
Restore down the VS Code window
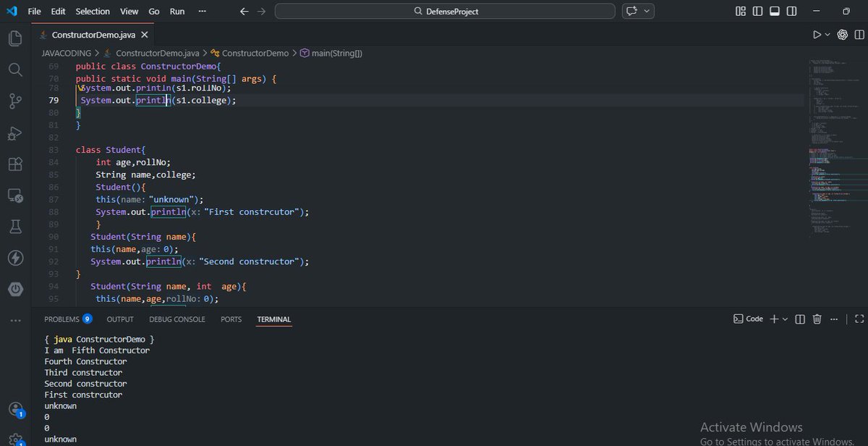(846, 12)
